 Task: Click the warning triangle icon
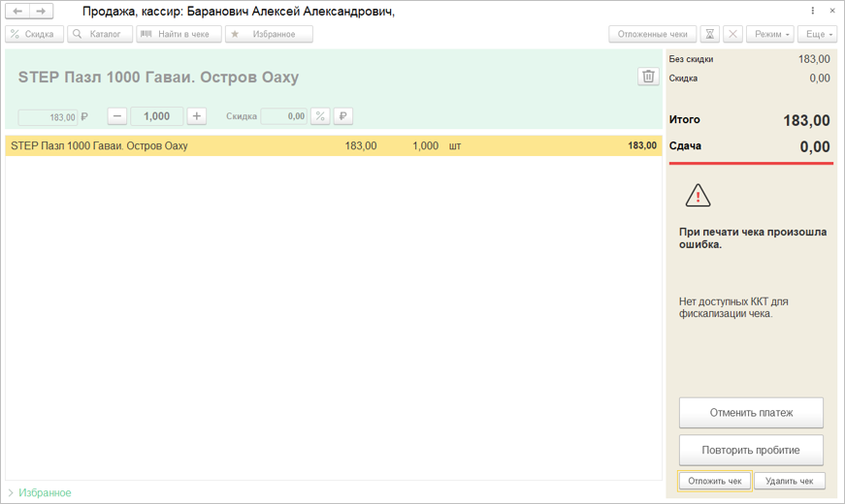point(698,196)
